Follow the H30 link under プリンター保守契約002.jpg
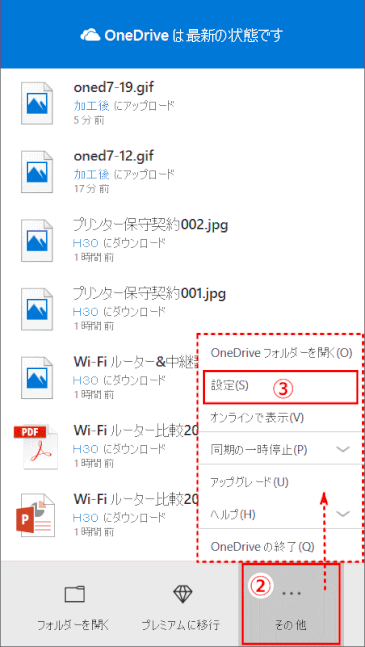Viewport: 365px width, 647px height. click(x=85, y=243)
